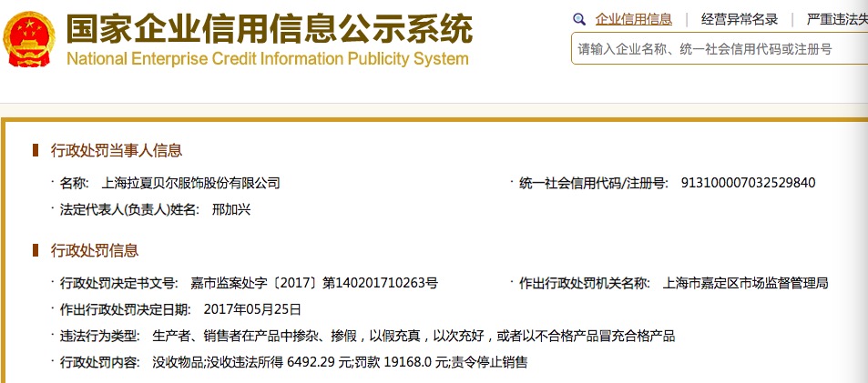Select the violation type description text
Viewport: 868px width, 383px height.
414,336
